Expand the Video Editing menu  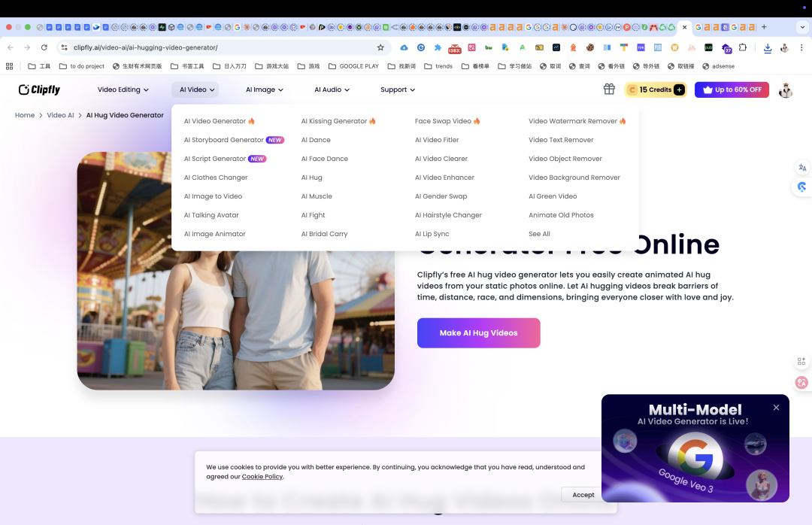tap(123, 90)
